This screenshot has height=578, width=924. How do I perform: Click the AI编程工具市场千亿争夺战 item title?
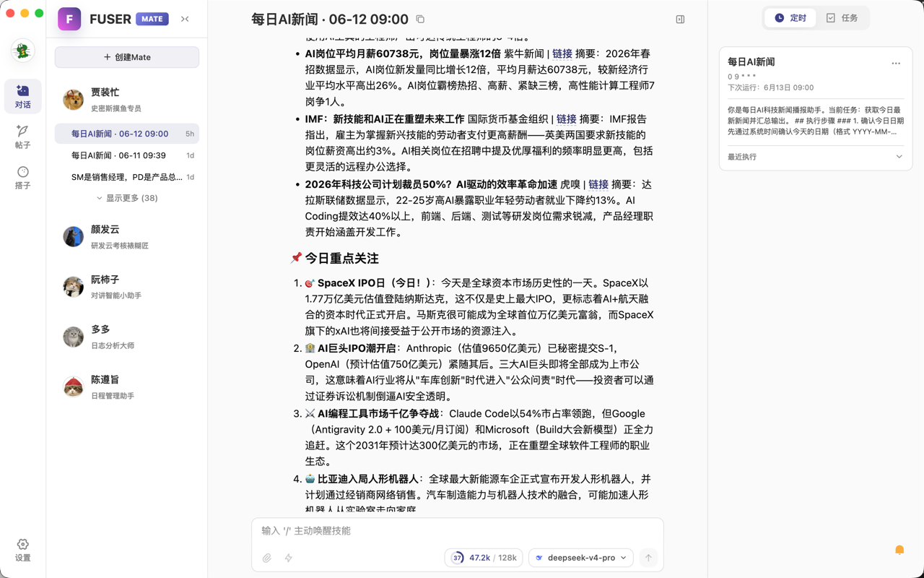[378, 414]
